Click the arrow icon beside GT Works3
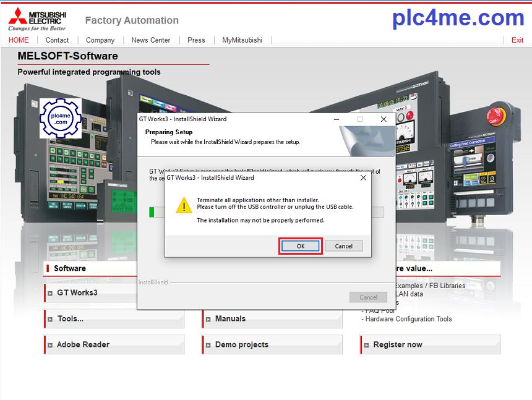This screenshot has height=400, width=532. (50, 293)
